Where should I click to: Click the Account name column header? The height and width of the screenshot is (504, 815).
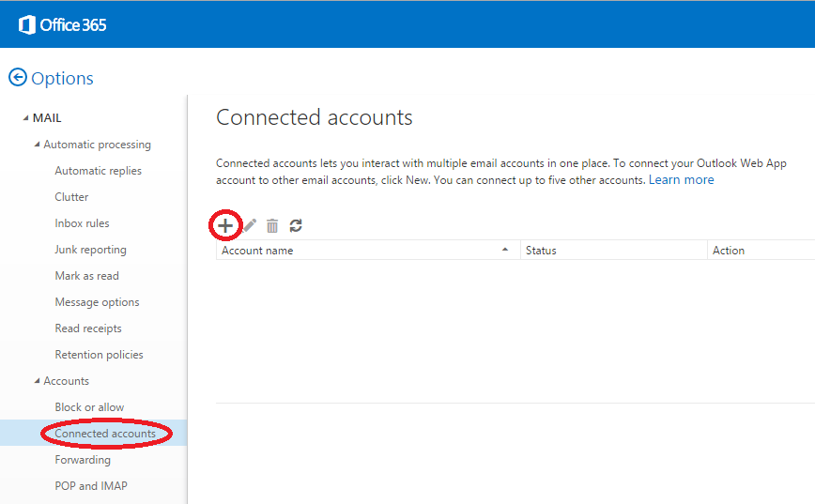point(368,250)
